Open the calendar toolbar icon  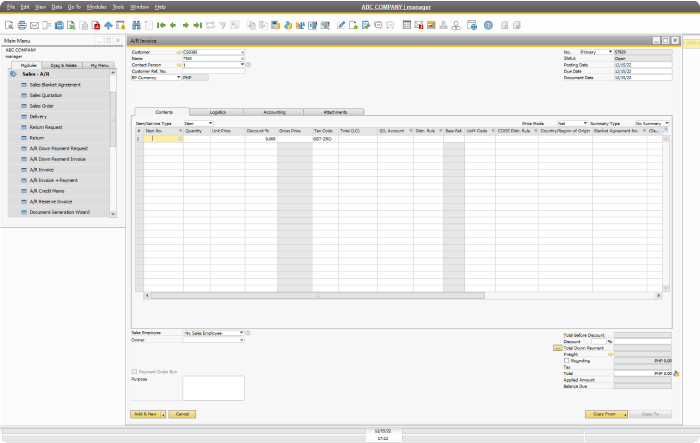coord(431,25)
